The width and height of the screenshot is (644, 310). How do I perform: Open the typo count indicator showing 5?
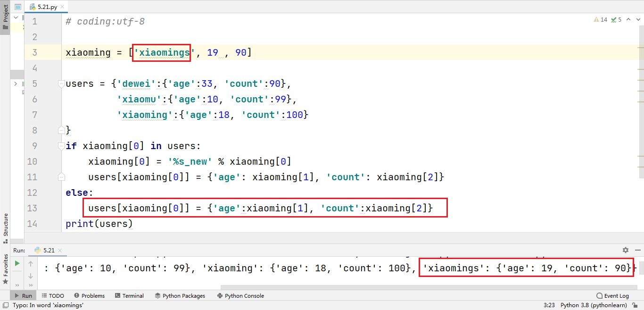(x=616, y=19)
